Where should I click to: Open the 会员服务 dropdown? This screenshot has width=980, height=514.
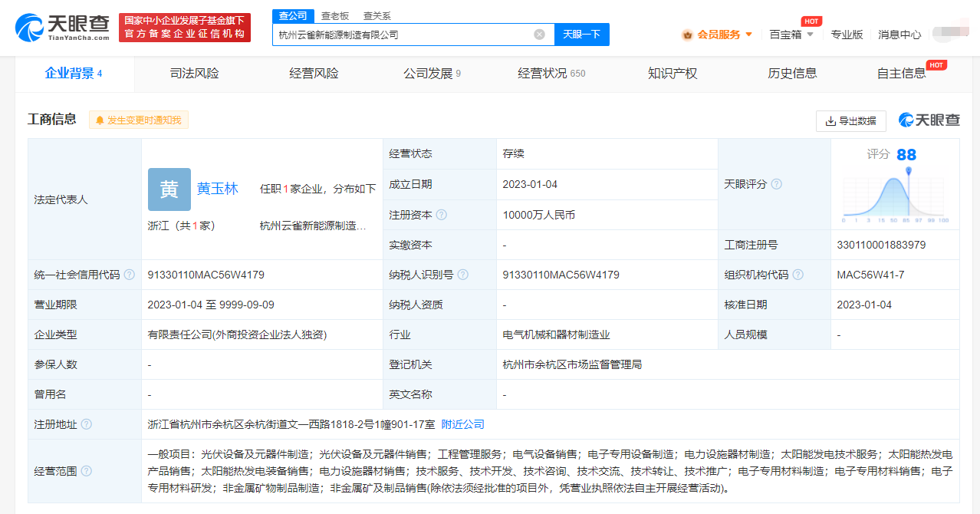click(x=717, y=34)
